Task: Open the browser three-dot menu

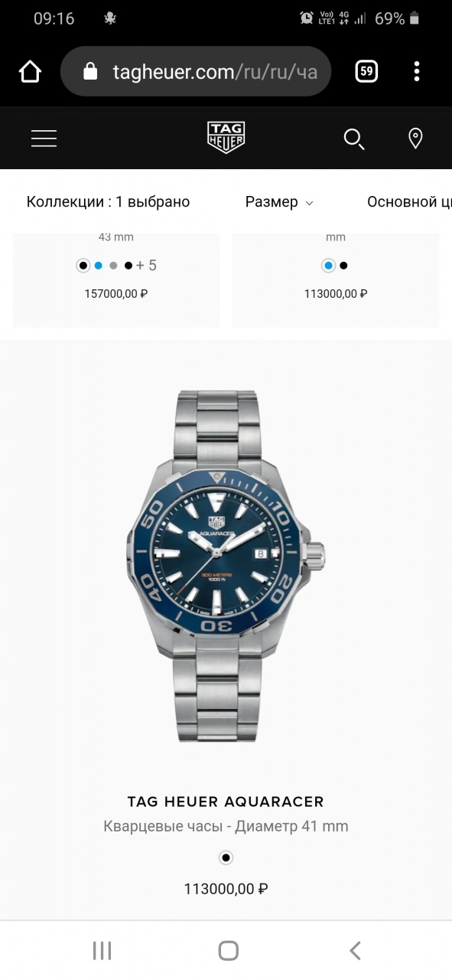Action: tap(417, 72)
